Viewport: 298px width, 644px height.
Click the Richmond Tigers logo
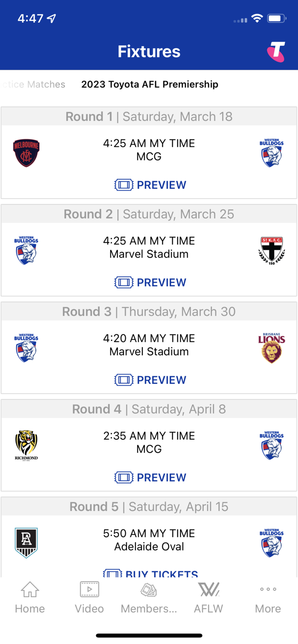pyautogui.click(x=26, y=445)
